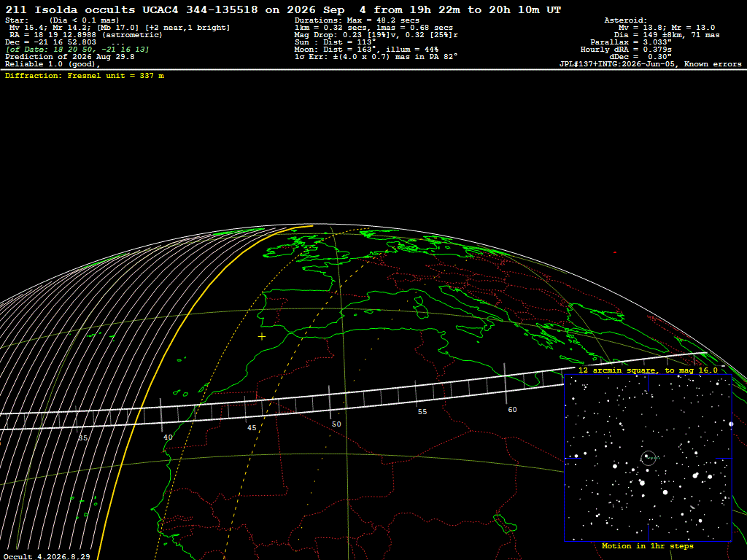Viewport: 747px width, 560px height.
Task: Click the Occult 4.2026.8.29 version label
Action: pos(47,556)
